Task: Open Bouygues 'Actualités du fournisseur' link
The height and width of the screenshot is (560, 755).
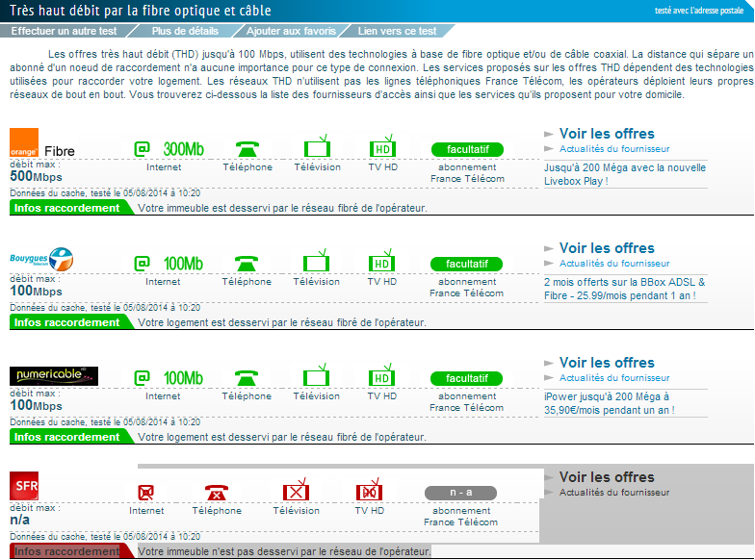Action: click(x=613, y=264)
